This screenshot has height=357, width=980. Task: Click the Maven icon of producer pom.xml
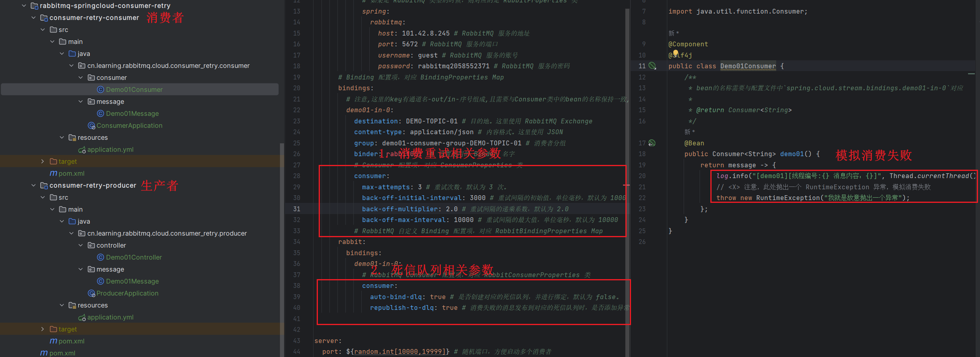tap(53, 341)
